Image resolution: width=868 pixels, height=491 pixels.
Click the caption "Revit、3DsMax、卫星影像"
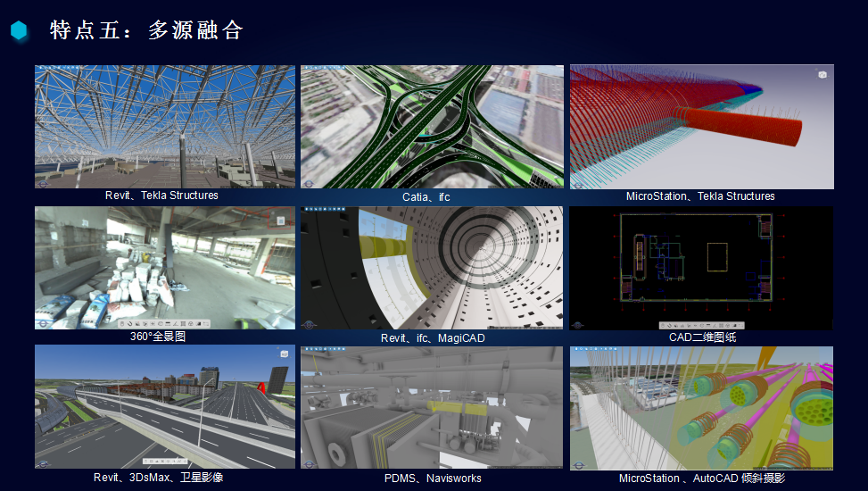pos(158,477)
